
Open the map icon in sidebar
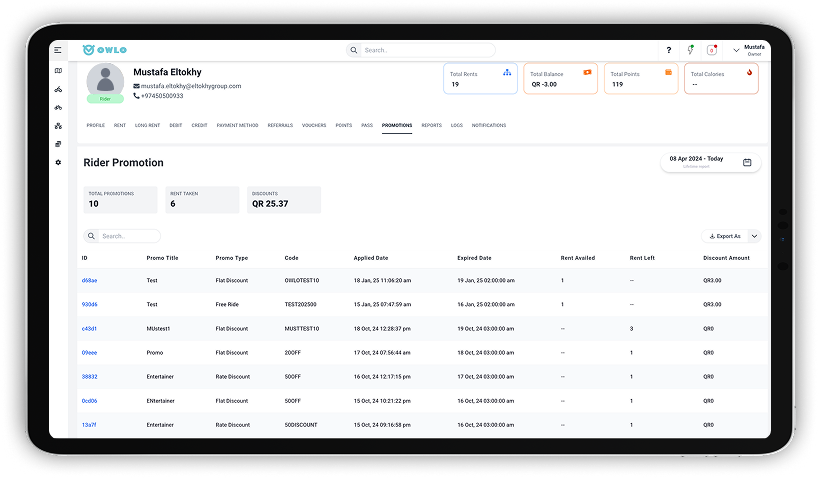(58, 71)
